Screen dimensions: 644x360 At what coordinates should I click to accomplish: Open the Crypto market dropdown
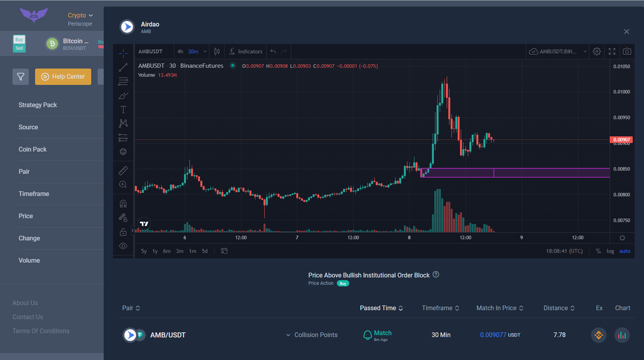pyautogui.click(x=80, y=16)
